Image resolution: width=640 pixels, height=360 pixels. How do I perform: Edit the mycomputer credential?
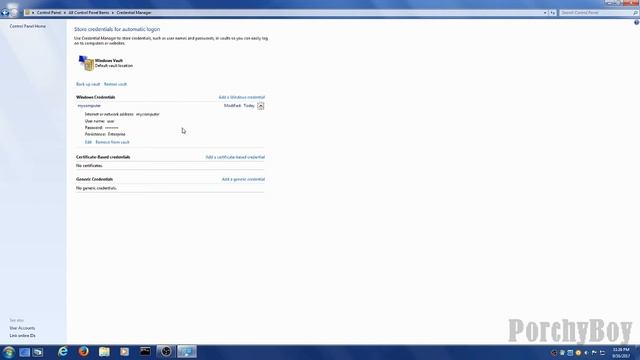click(88, 142)
